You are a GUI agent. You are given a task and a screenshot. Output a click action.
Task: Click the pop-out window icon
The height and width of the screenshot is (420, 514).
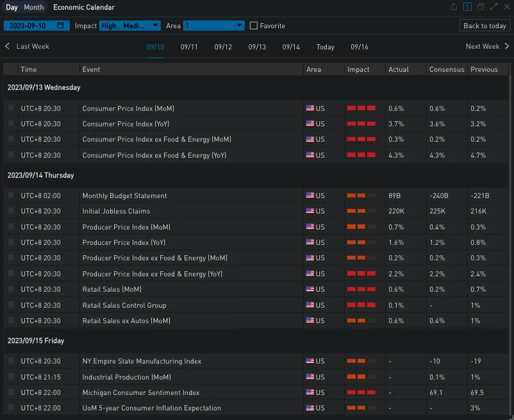coord(481,7)
